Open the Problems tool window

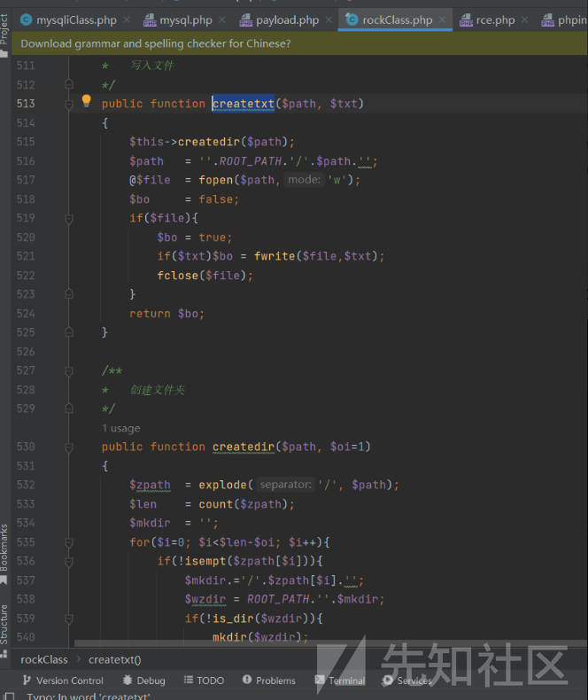[x=268, y=681]
